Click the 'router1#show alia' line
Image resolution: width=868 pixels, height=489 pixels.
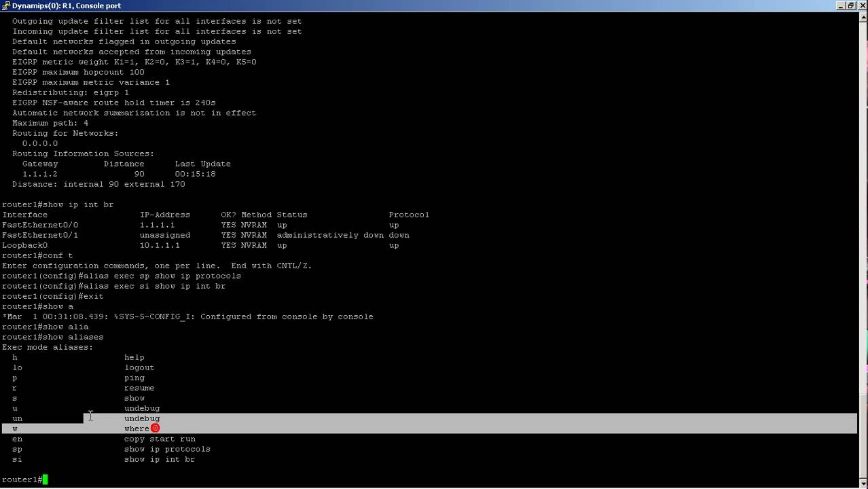point(46,327)
